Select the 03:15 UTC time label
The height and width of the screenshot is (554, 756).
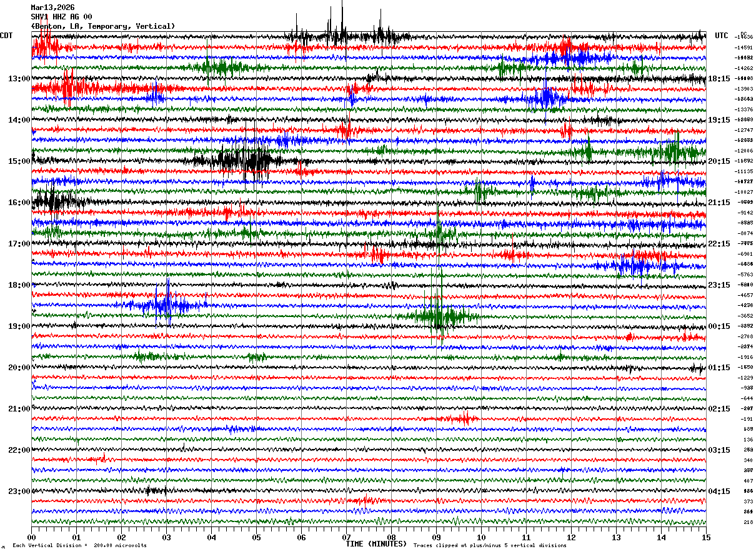pos(719,450)
